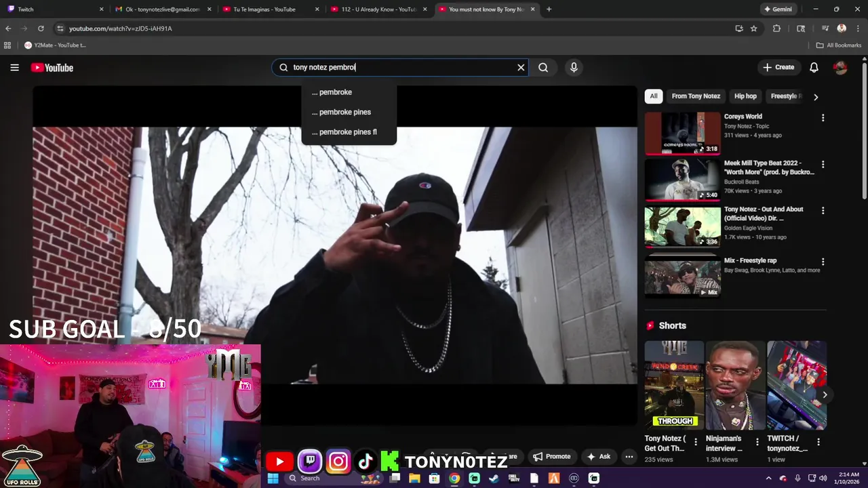Viewport: 868px width, 488px height.
Task: Click the magnifier search submit button
Action: 543,67
